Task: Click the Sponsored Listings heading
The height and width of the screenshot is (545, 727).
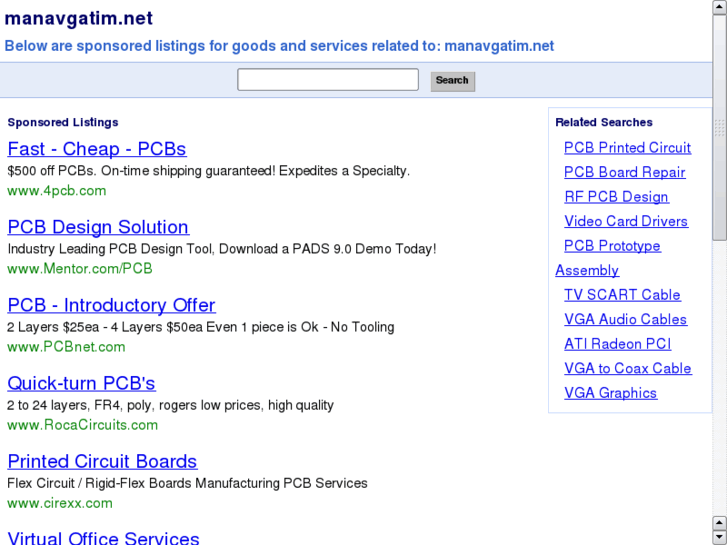Action: [x=63, y=122]
